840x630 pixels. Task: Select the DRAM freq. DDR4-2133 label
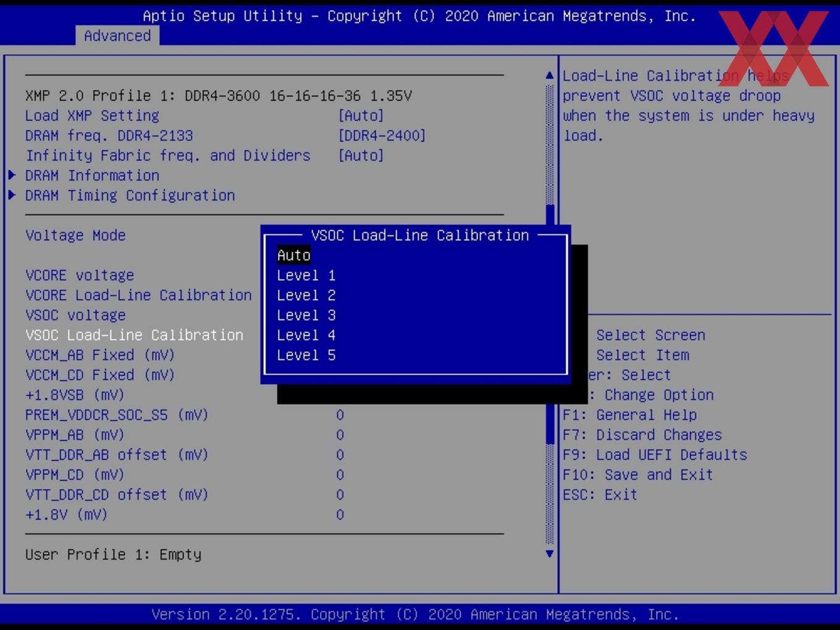click(109, 135)
